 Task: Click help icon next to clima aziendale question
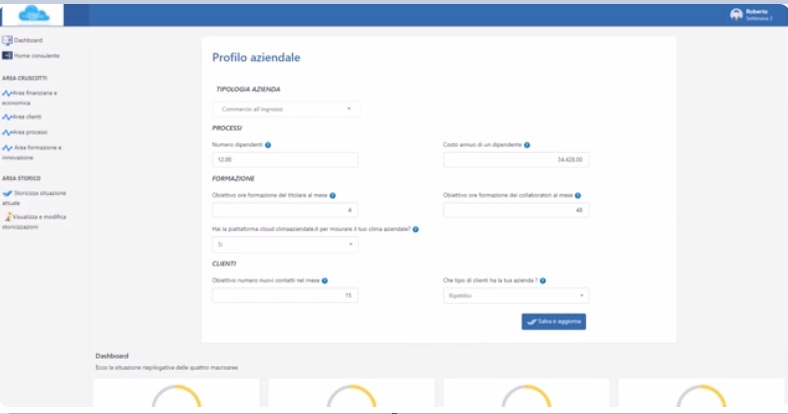(416, 229)
